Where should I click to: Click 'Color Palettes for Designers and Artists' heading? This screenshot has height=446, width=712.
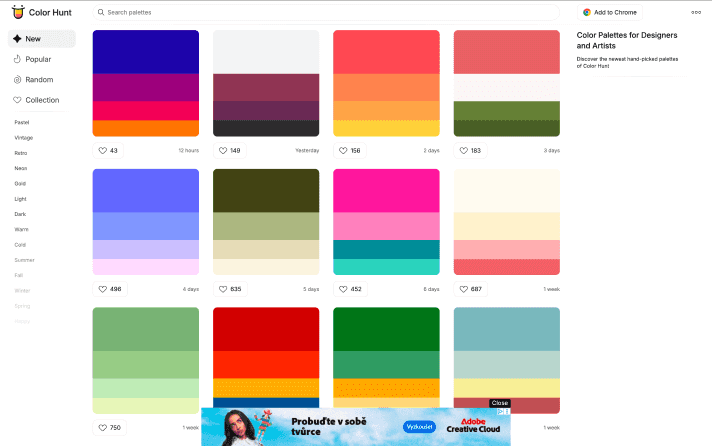click(x=627, y=40)
